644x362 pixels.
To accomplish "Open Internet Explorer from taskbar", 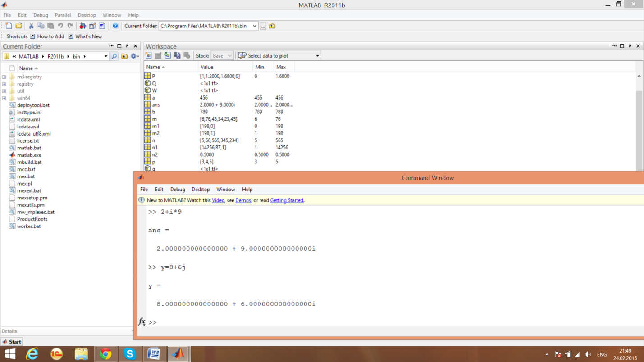I will 32,354.
